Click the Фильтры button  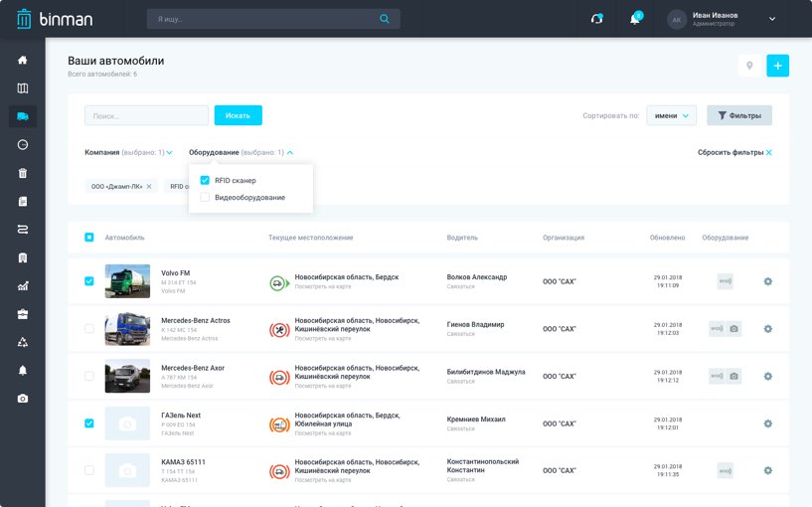(738, 115)
